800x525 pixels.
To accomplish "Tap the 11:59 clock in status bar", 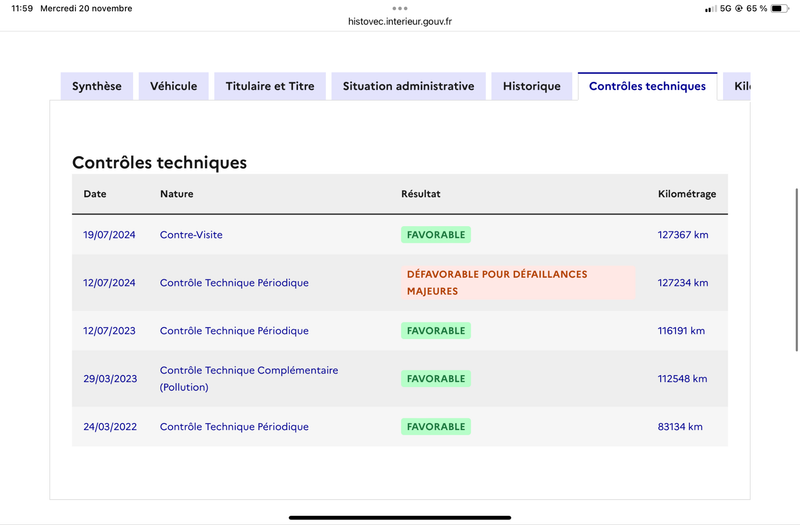I will [x=22, y=8].
